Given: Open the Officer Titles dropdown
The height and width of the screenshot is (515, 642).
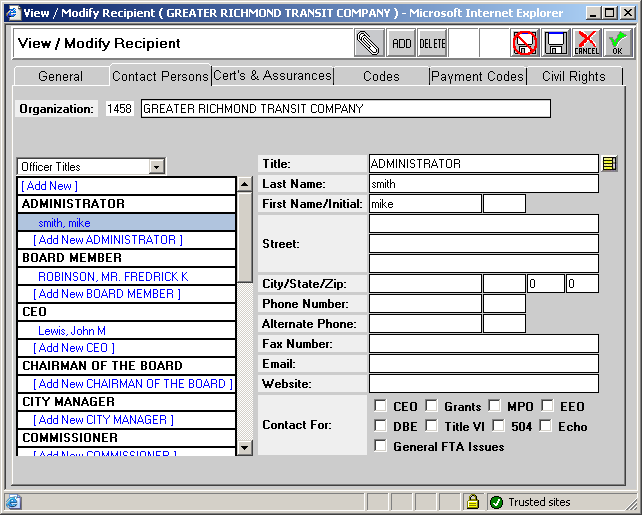Looking at the screenshot, I should pos(156,167).
